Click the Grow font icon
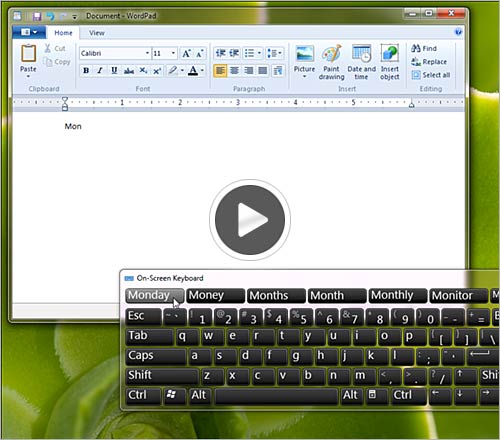Viewport: 500px width, 440px height. [x=186, y=53]
